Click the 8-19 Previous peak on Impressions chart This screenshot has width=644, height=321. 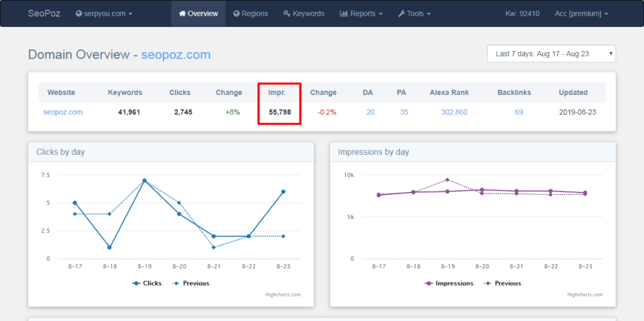[x=448, y=179]
